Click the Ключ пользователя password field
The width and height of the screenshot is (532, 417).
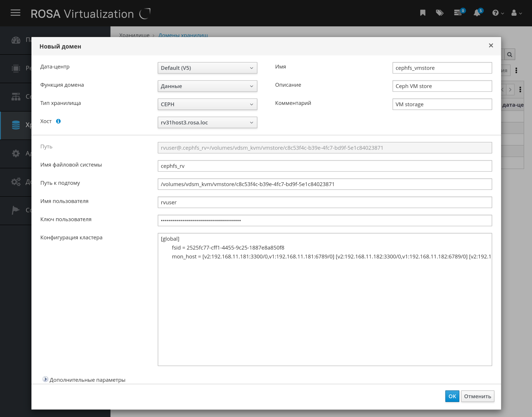325,221
